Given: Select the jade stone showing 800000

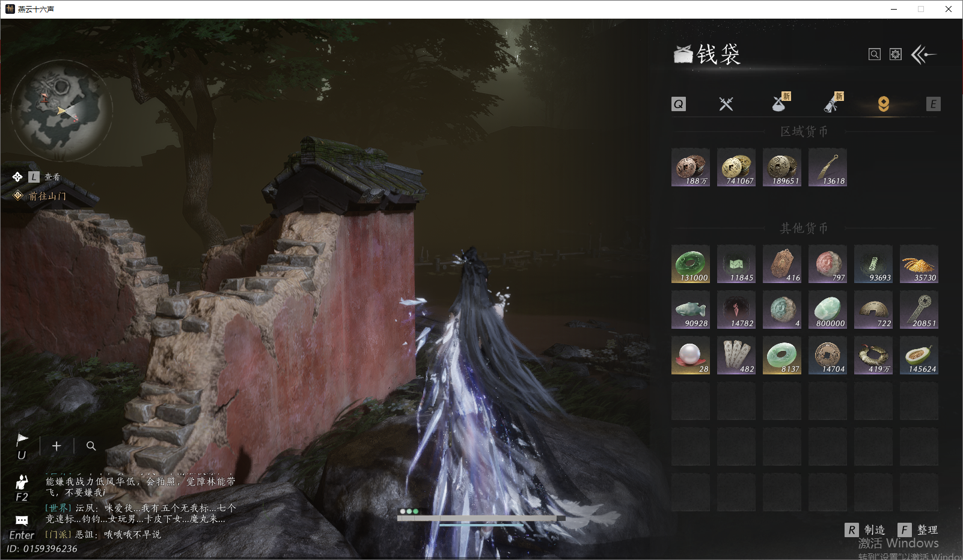Looking at the screenshot, I should [x=828, y=309].
